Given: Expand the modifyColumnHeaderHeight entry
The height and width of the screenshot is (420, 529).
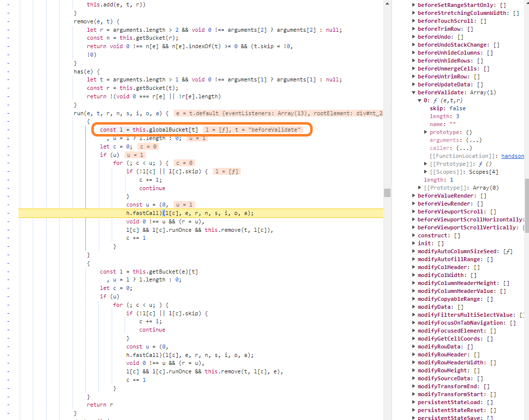Looking at the screenshot, I should coord(413,283).
